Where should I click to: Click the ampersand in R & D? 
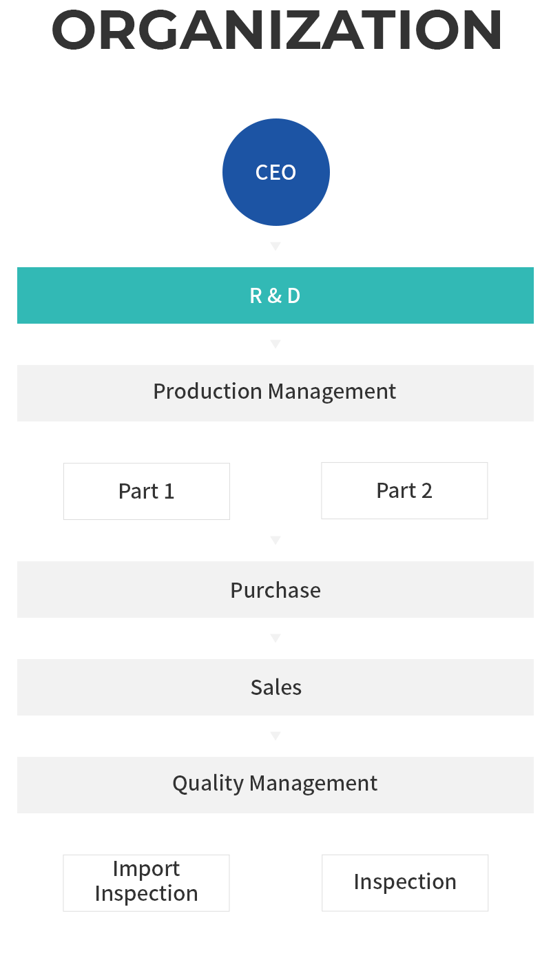tap(275, 296)
